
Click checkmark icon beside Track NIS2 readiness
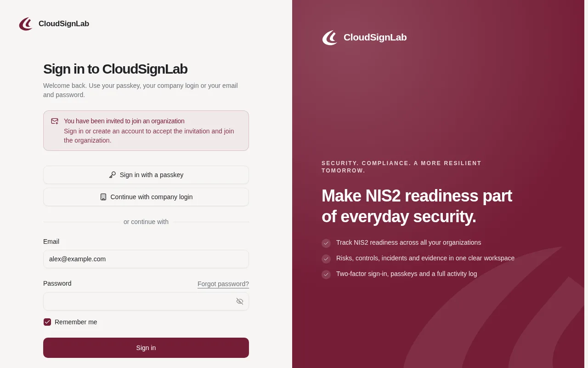326,243
